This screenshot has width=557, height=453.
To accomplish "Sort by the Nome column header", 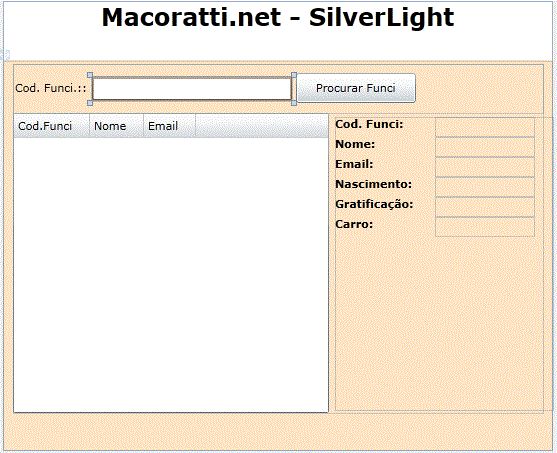I will 116,126.
